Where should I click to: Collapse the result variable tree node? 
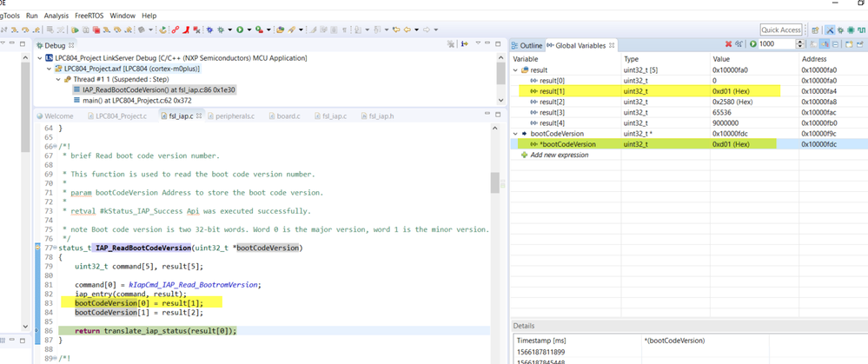pyautogui.click(x=516, y=69)
